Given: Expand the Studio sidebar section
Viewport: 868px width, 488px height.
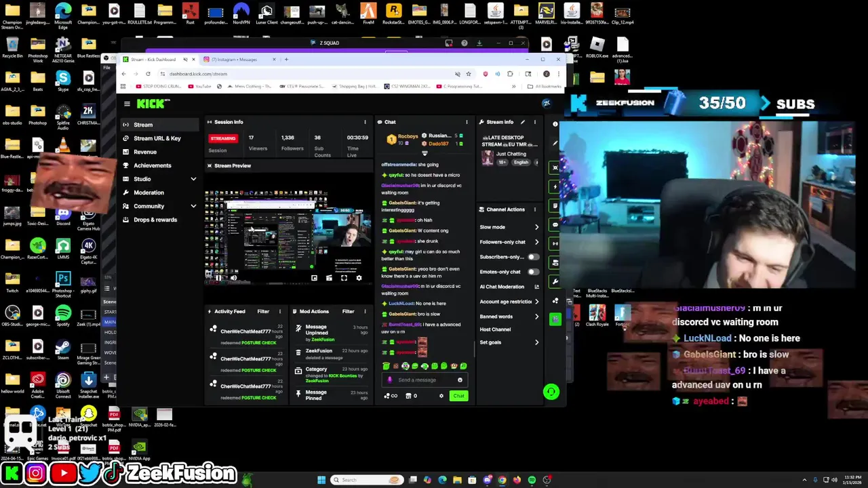Looking at the screenshot, I should point(193,179).
